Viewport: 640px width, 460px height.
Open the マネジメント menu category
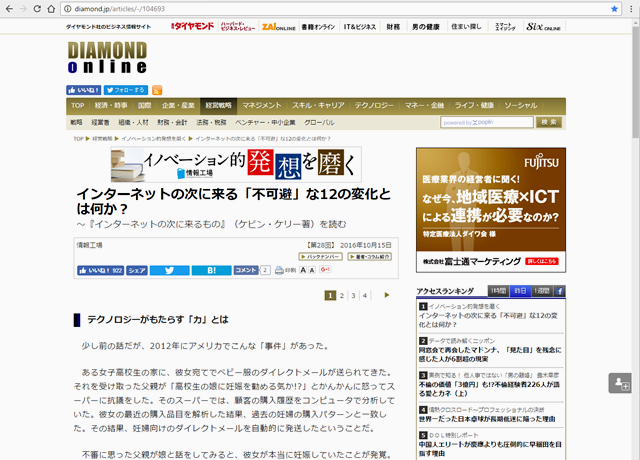point(261,105)
